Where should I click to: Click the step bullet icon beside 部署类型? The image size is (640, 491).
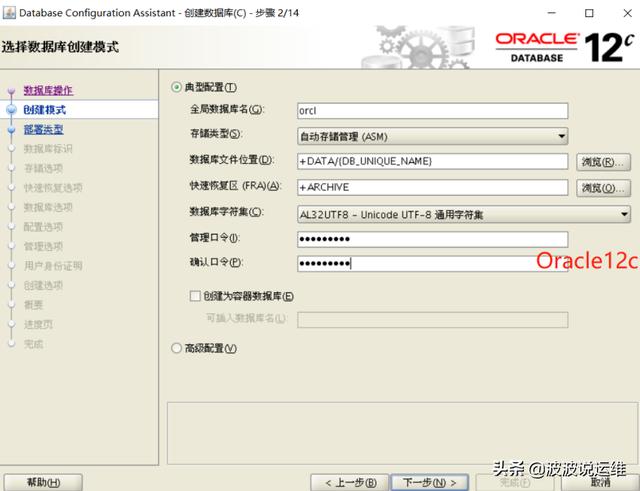pyautogui.click(x=11, y=129)
